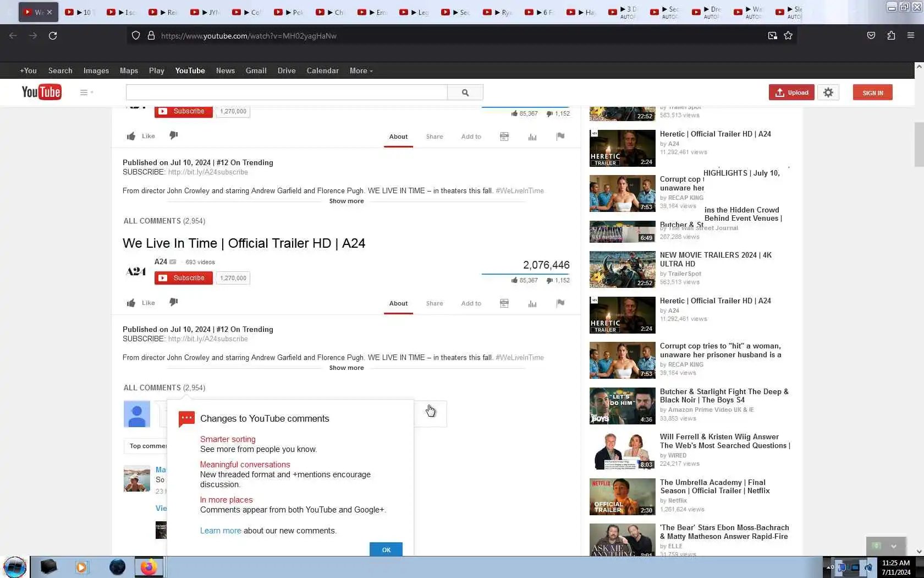The image size is (924, 578).
Task: Click the browser forward arrow
Action: [33, 36]
